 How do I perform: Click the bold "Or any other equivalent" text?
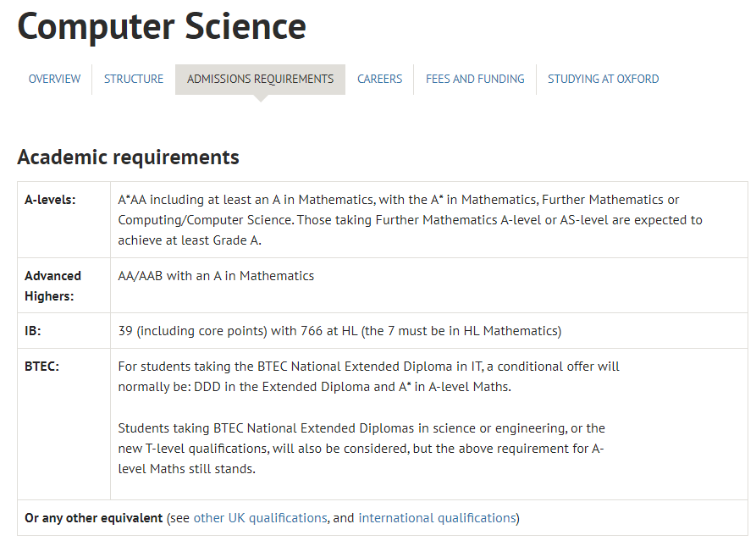93,517
